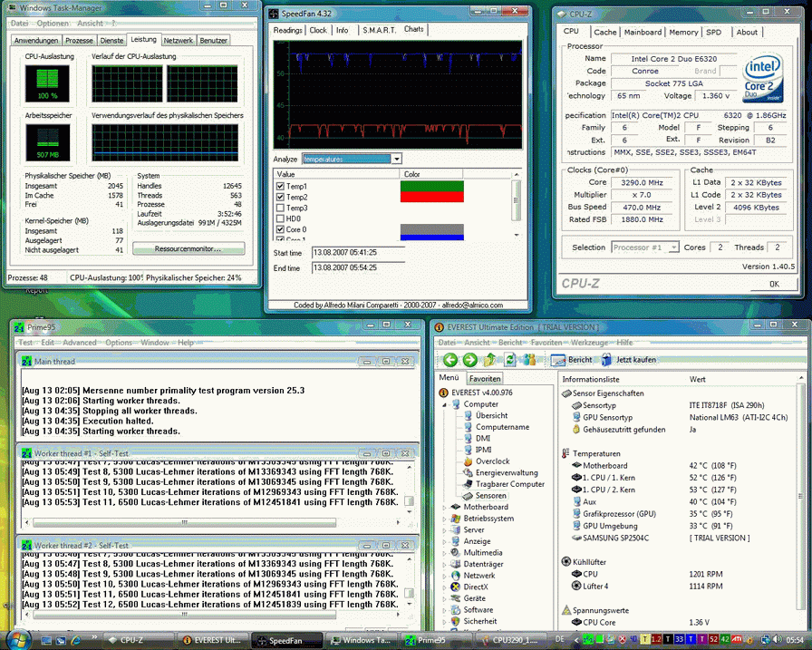Expand Datenträger node in EVEREST tree
Viewport: 812px width, 650px height.
click(x=444, y=564)
